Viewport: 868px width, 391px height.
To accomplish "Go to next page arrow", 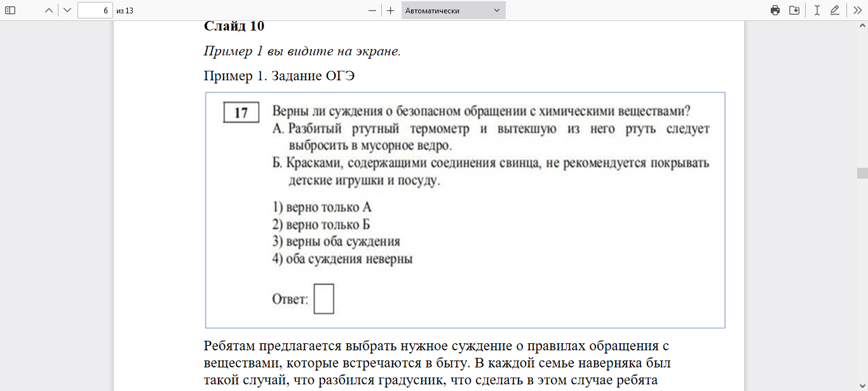I will tap(67, 10).
